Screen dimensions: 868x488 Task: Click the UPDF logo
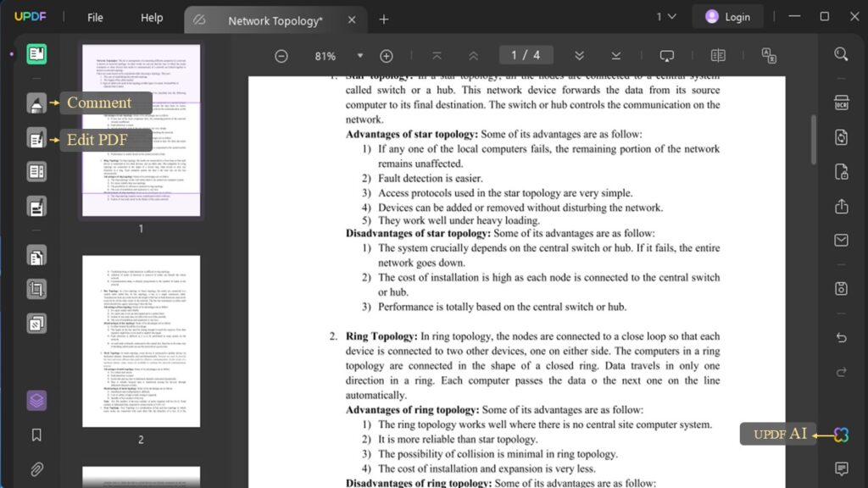(x=31, y=17)
